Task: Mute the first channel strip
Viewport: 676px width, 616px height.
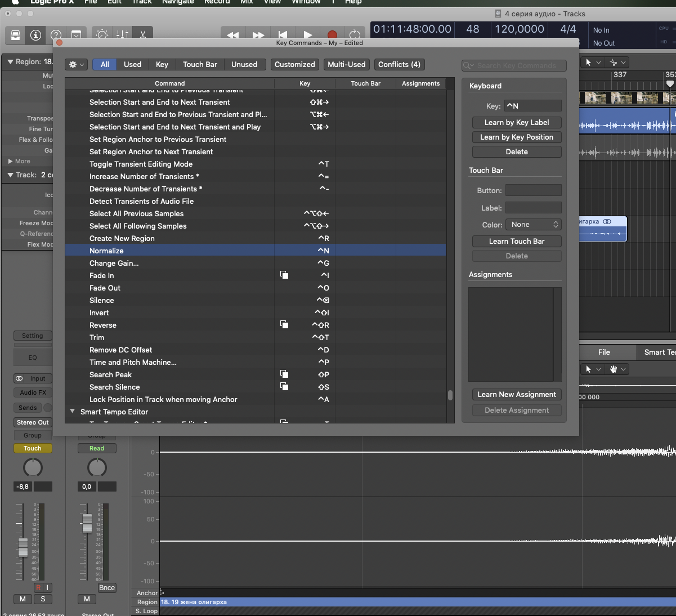Action: click(23, 599)
